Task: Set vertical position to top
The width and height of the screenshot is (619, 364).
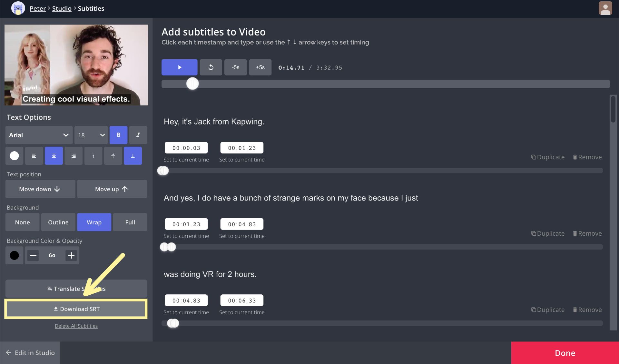Action: (93, 156)
